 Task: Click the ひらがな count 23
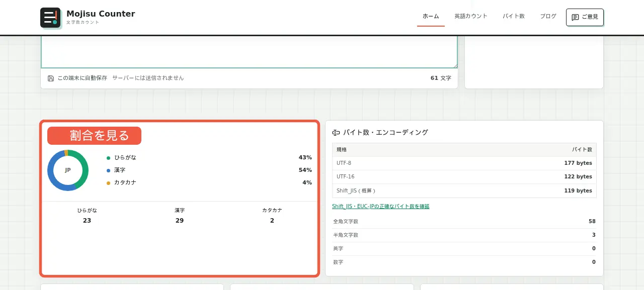click(x=87, y=221)
